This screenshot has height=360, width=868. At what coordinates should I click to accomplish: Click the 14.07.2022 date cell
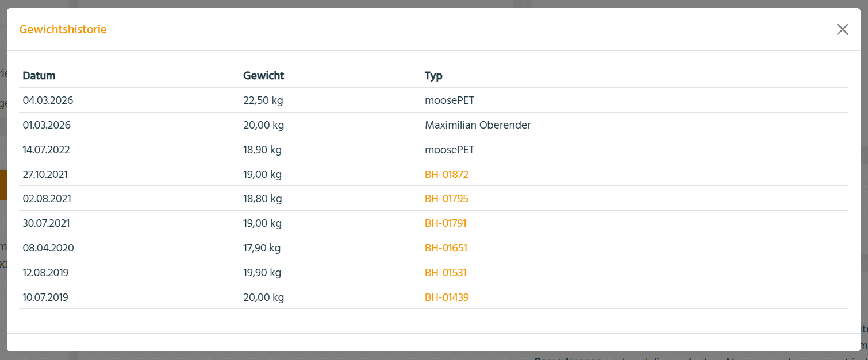click(x=48, y=150)
